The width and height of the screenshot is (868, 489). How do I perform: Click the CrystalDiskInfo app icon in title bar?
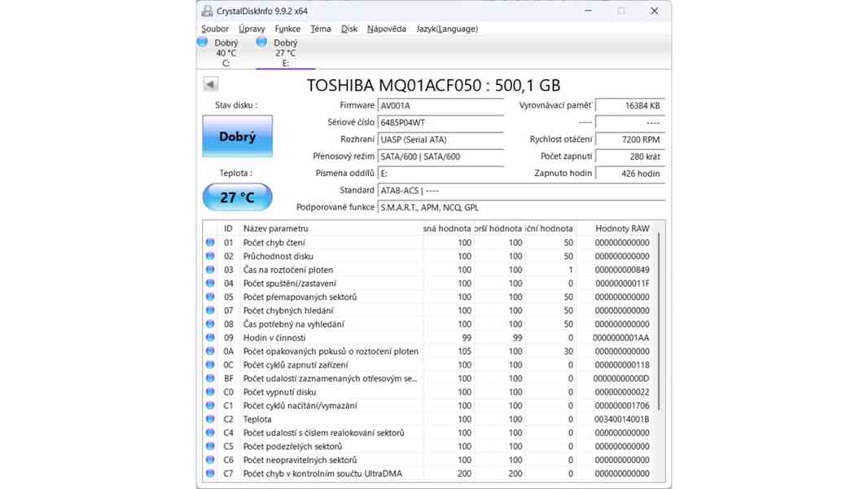point(207,11)
